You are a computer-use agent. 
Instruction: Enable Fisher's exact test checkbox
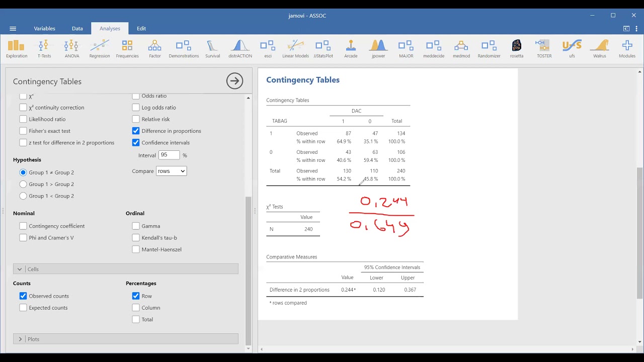[x=23, y=131]
